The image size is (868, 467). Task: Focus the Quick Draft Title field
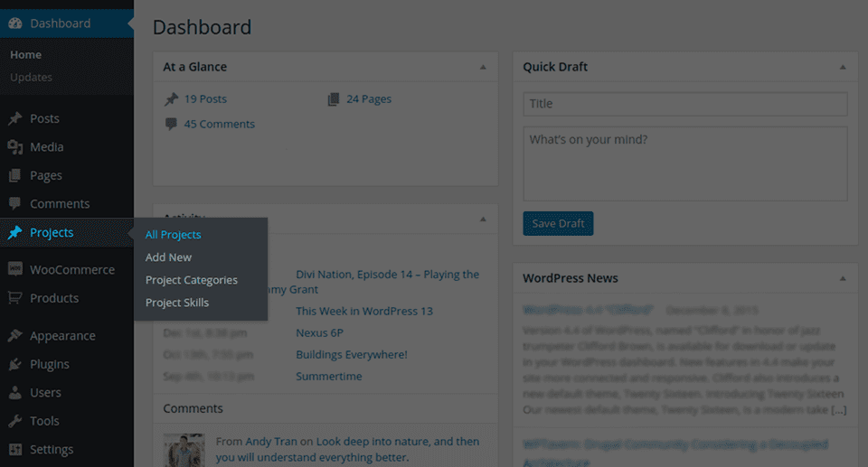point(684,104)
